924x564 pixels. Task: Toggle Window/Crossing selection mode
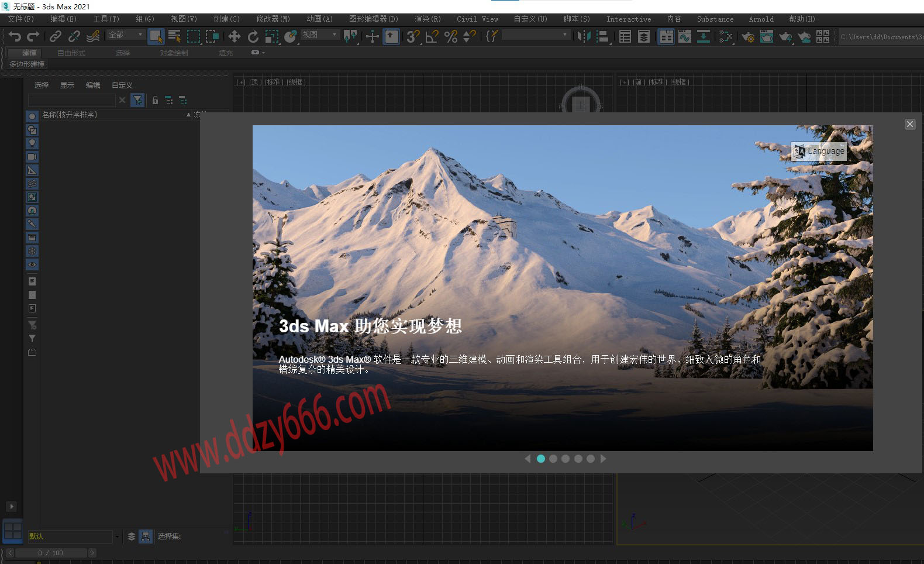tap(212, 36)
